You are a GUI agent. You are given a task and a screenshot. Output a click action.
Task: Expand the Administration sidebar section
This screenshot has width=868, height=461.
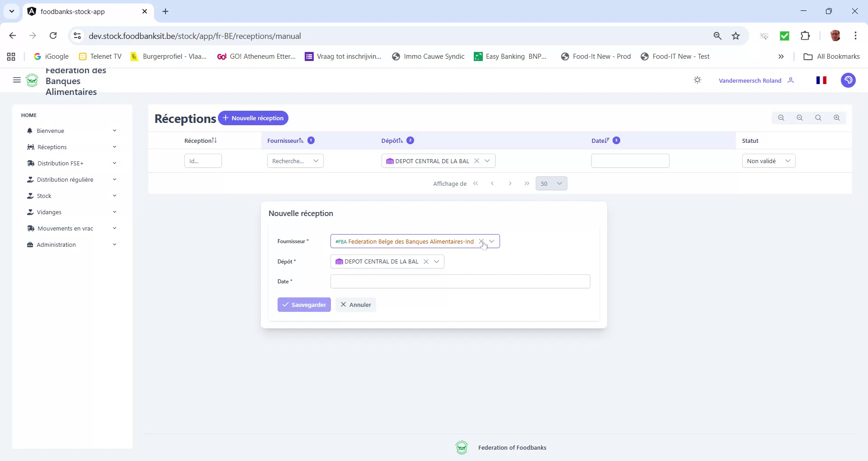click(56, 245)
